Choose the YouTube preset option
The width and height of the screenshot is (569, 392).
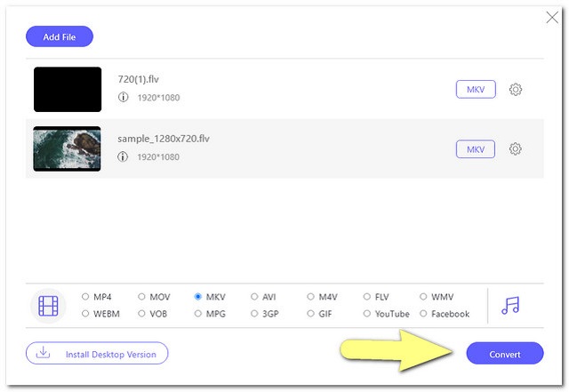pyautogui.click(x=368, y=314)
